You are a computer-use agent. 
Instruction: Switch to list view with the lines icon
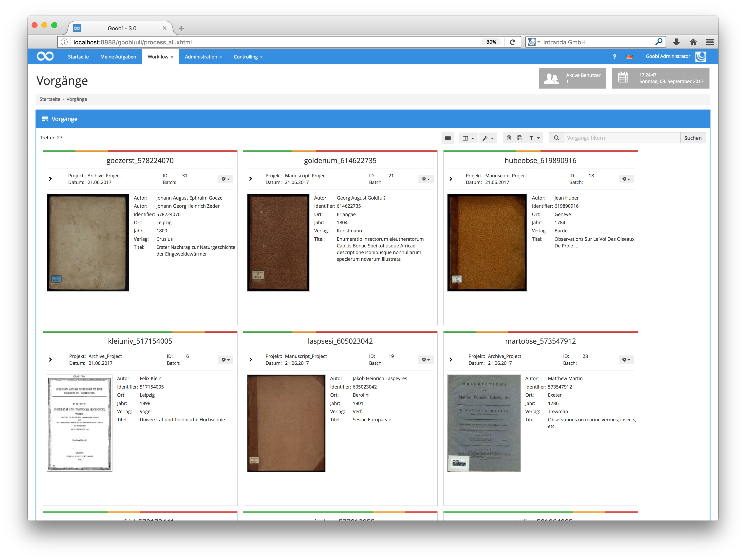(448, 138)
